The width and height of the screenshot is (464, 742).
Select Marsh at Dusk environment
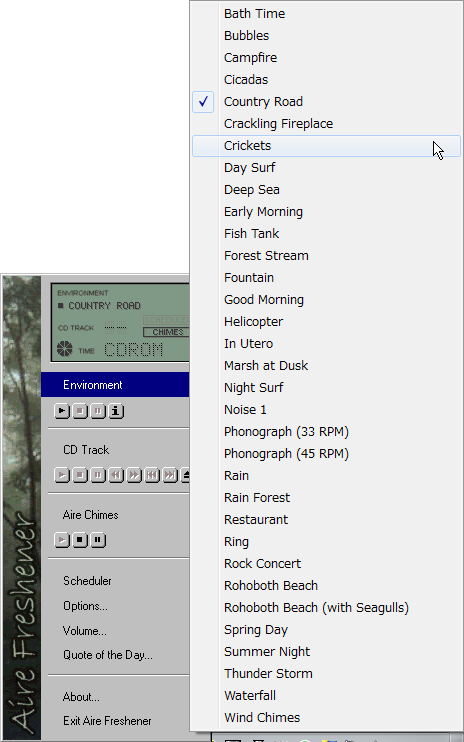click(326, 366)
